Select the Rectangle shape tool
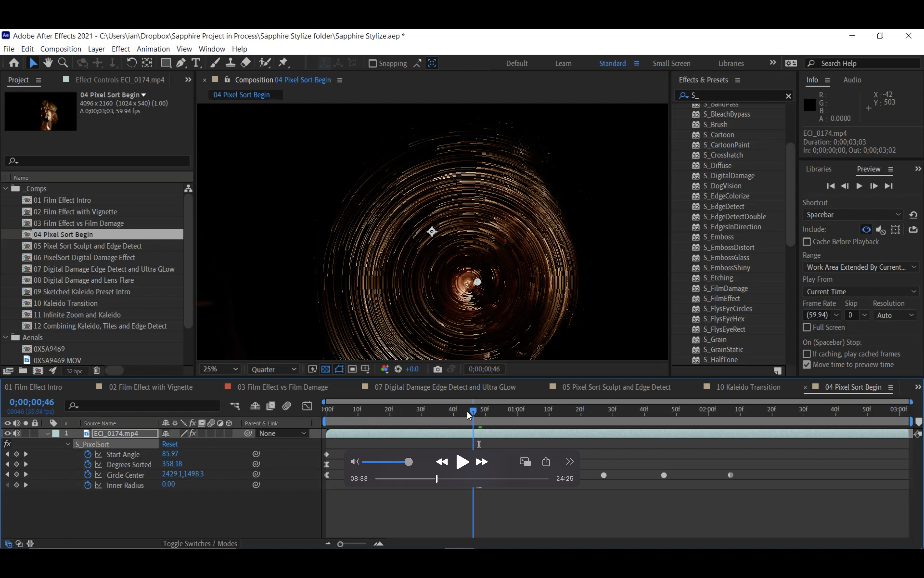The image size is (924, 578). [x=166, y=63]
